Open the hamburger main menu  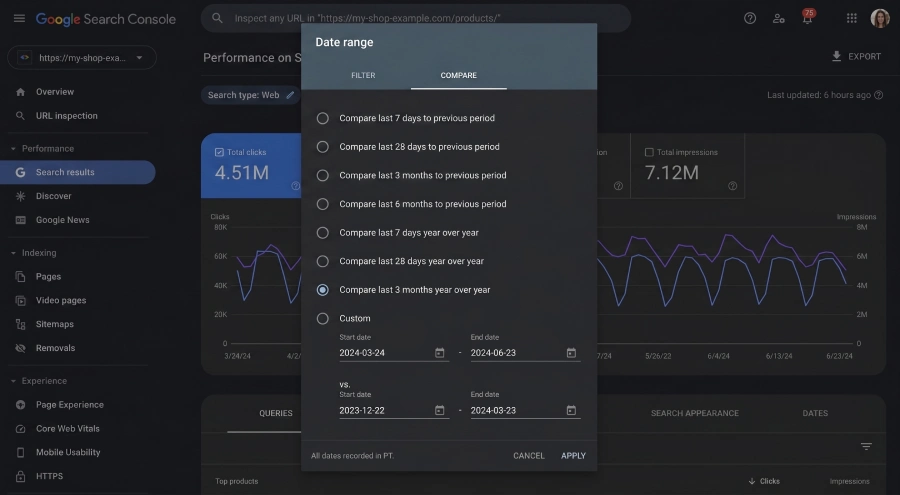(19, 18)
